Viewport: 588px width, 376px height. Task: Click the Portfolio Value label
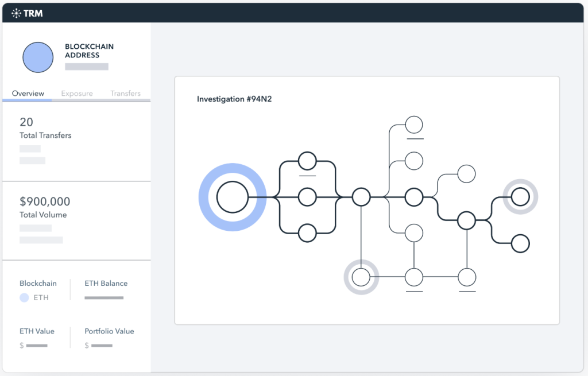(109, 331)
